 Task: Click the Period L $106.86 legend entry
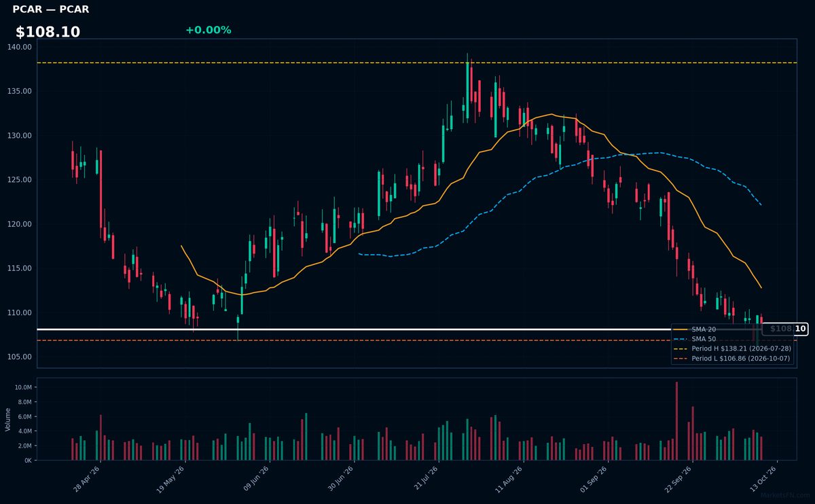(x=732, y=358)
